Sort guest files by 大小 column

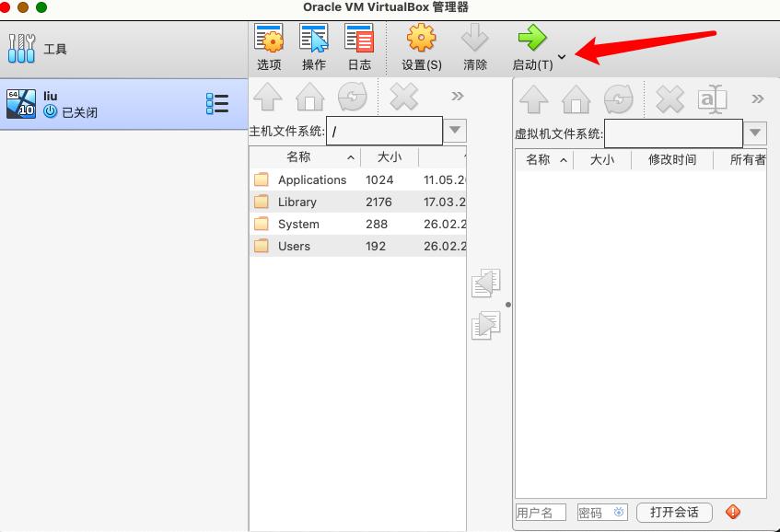[602, 159]
